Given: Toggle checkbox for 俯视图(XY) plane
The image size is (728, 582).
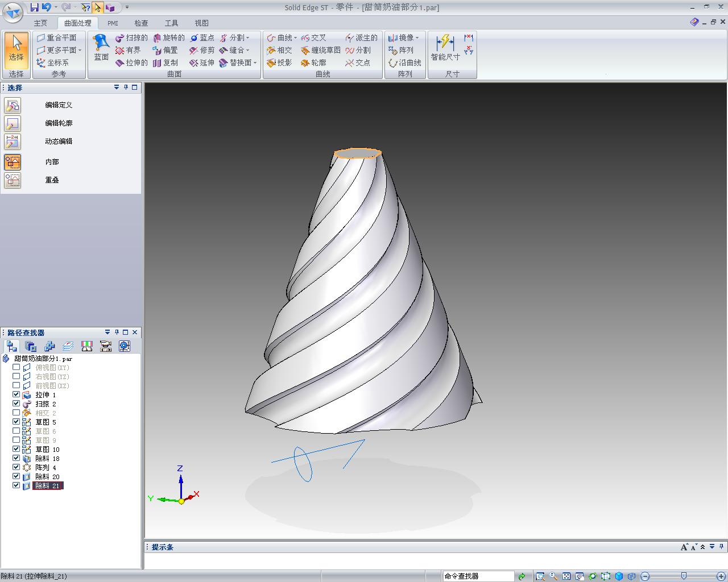Looking at the screenshot, I should click(x=16, y=367).
